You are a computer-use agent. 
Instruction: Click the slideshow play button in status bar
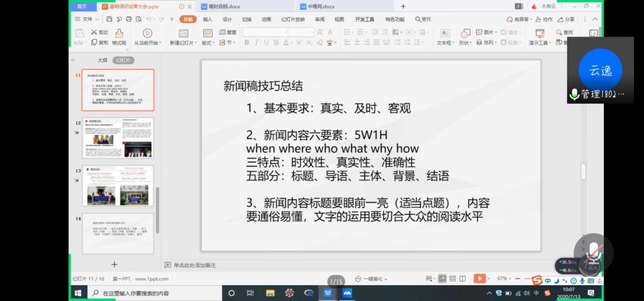pyautogui.click(x=479, y=278)
